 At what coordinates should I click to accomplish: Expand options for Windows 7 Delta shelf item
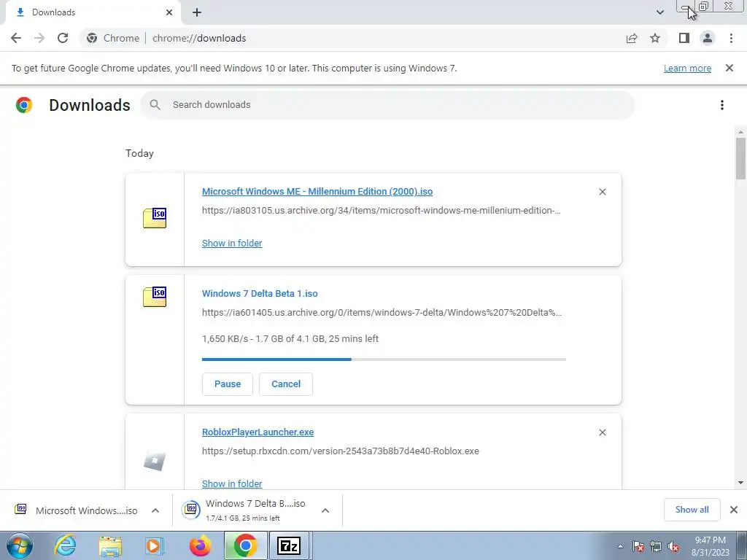(325, 510)
